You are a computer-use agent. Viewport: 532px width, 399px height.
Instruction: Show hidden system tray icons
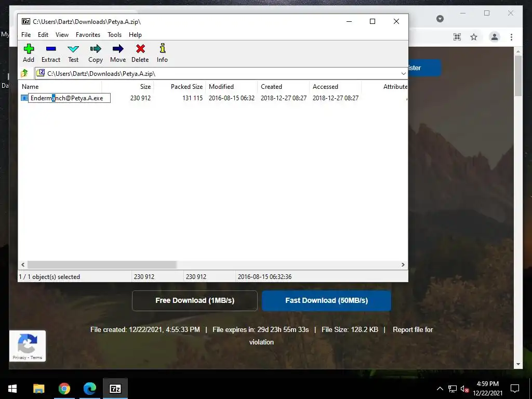pyautogui.click(x=440, y=389)
